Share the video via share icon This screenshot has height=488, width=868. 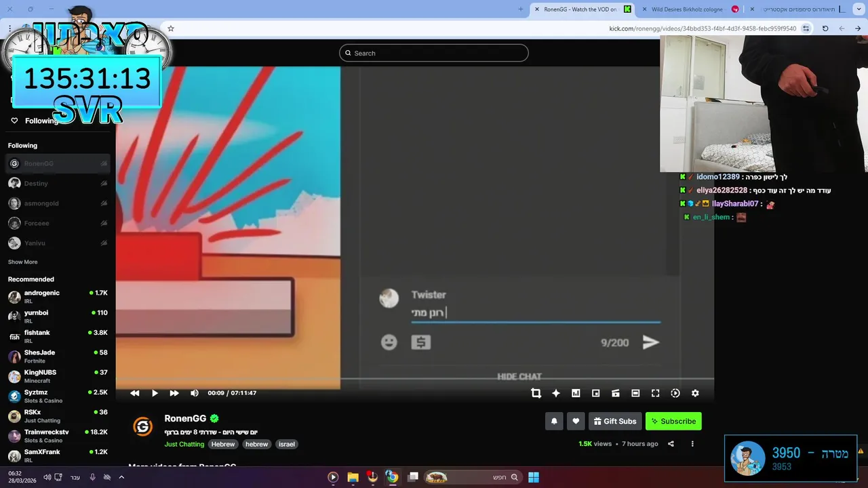pos(671,444)
